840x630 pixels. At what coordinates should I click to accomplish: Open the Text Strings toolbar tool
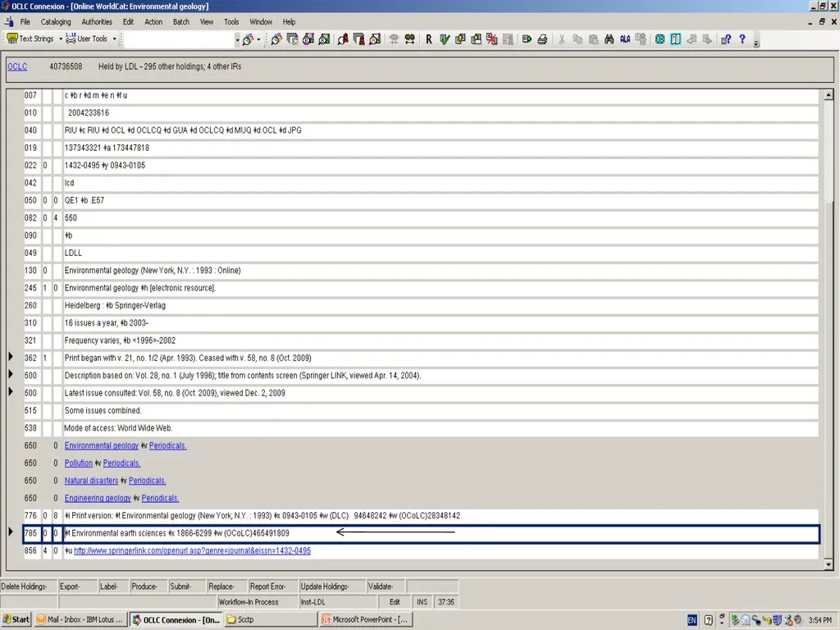(x=30, y=39)
